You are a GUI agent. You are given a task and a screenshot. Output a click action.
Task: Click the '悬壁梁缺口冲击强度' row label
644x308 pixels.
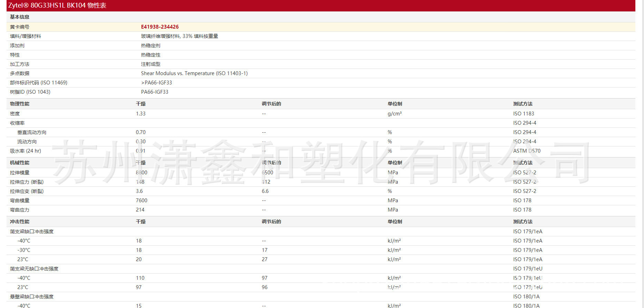32,297
